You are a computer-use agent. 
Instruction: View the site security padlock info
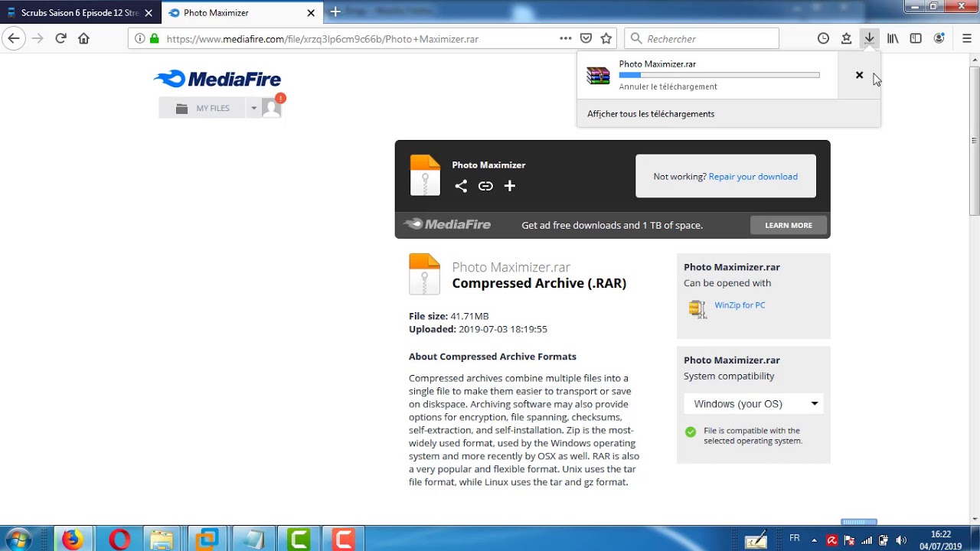[154, 38]
